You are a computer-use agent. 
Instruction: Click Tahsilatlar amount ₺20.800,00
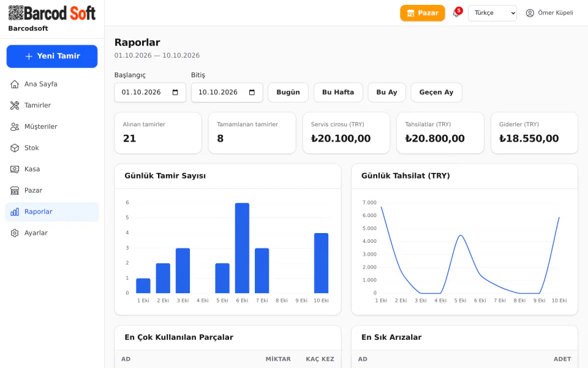coord(435,139)
